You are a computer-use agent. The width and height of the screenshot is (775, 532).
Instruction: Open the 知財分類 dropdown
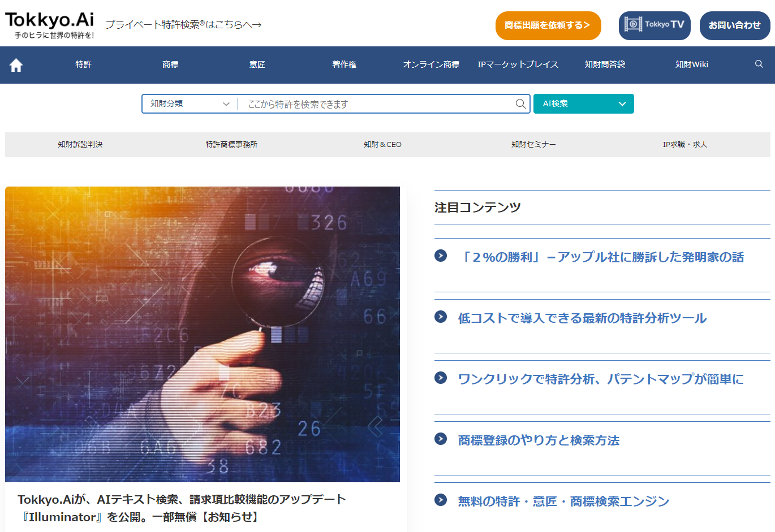[x=188, y=103]
